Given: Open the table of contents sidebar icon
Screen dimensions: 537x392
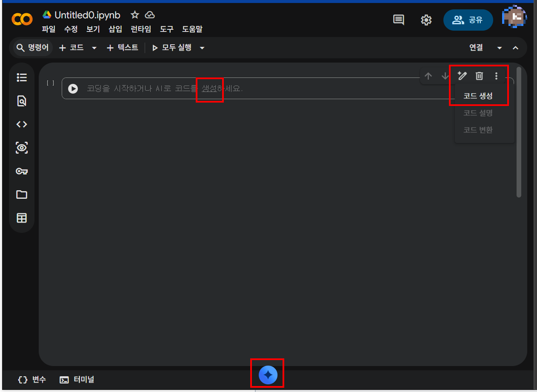Looking at the screenshot, I should [x=22, y=77].
